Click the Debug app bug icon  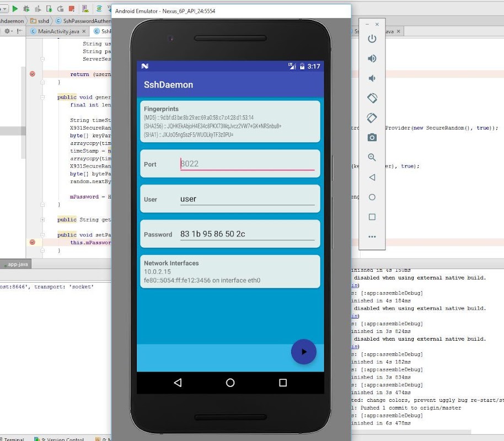26,9
